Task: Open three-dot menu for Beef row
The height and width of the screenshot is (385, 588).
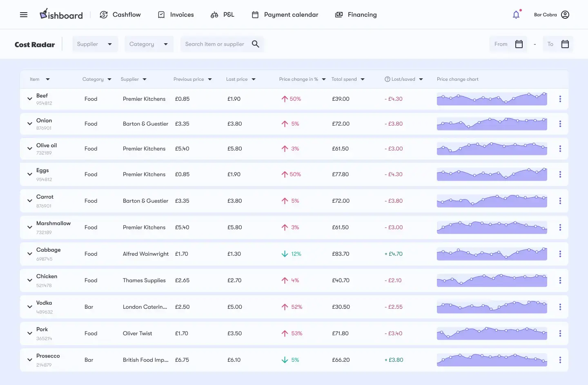Action: click(560, 99)
